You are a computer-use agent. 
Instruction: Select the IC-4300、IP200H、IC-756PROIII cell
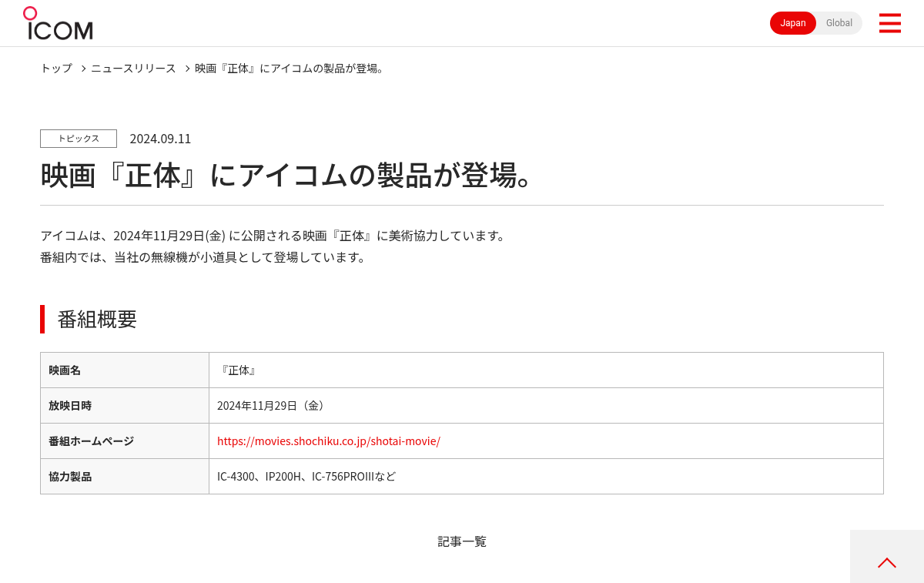tap(546, 477)
